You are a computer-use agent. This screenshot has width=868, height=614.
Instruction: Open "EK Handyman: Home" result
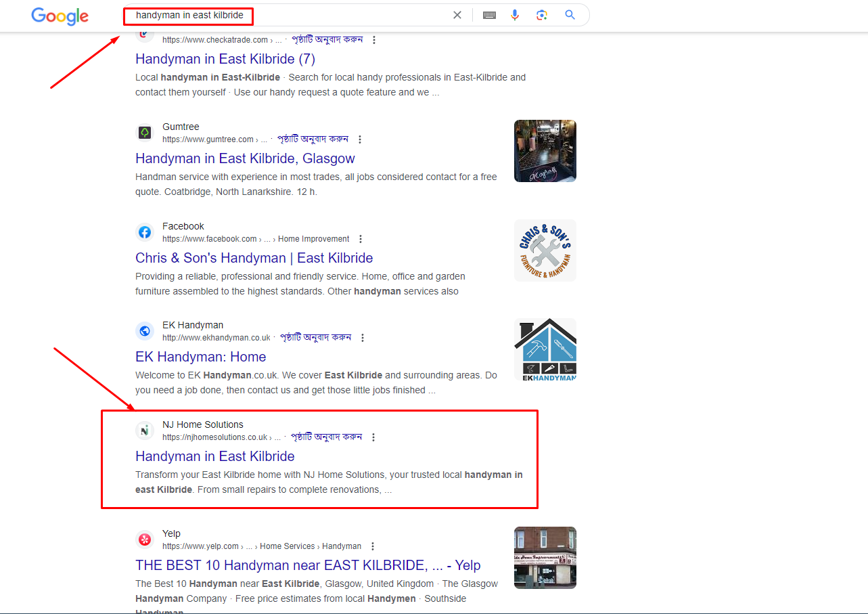[201, 357]
